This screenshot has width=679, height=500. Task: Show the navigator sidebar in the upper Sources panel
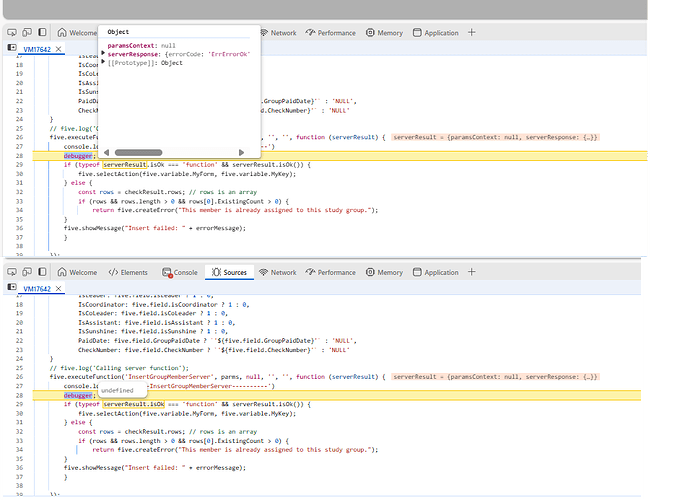(x=12, y=48)
